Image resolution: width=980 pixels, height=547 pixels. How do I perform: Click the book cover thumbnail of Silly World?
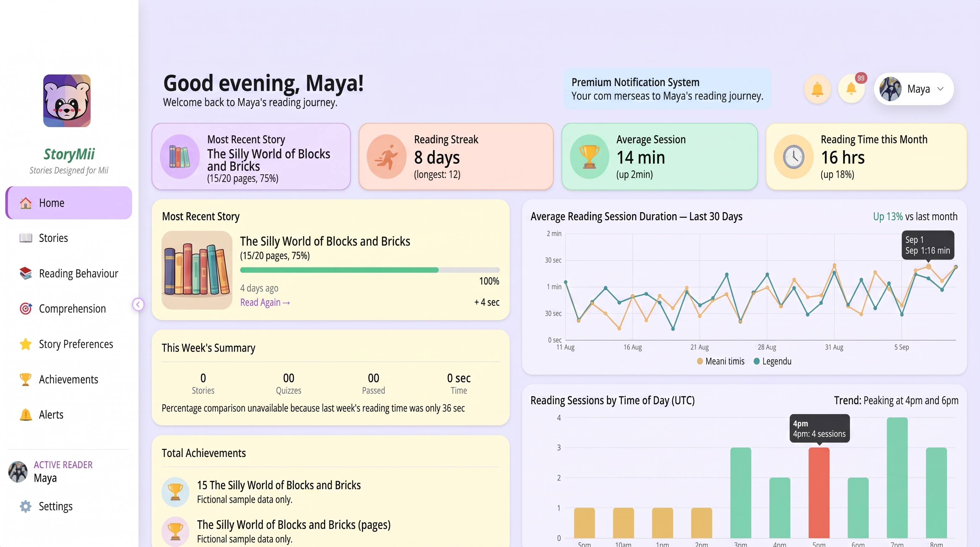[x=197, y=270]
